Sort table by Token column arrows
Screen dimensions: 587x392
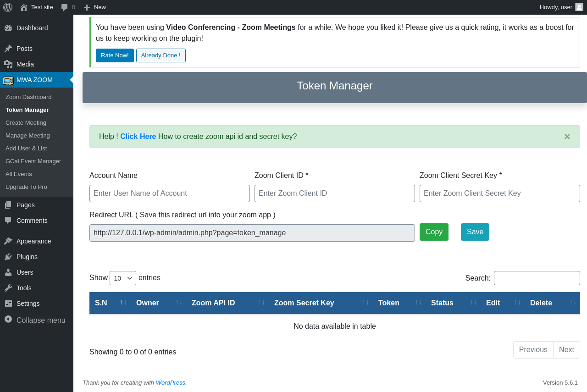pos(418,302)
